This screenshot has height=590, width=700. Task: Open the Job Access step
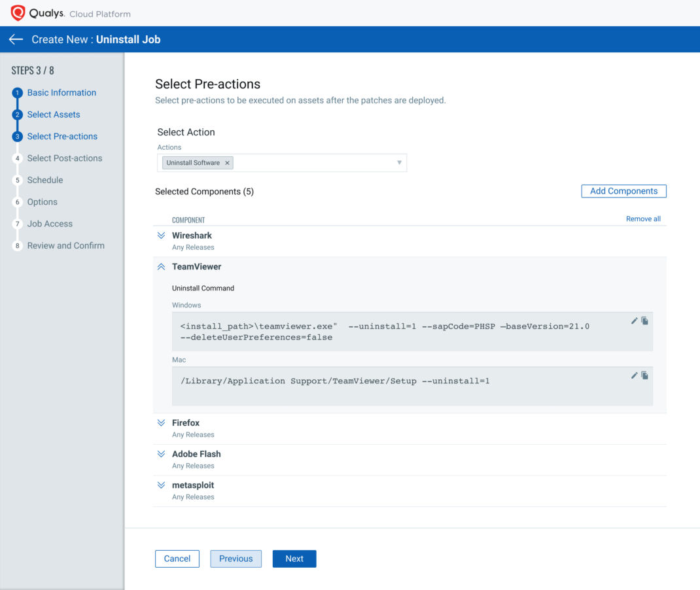pyautogui.click(x=50, y=224)
